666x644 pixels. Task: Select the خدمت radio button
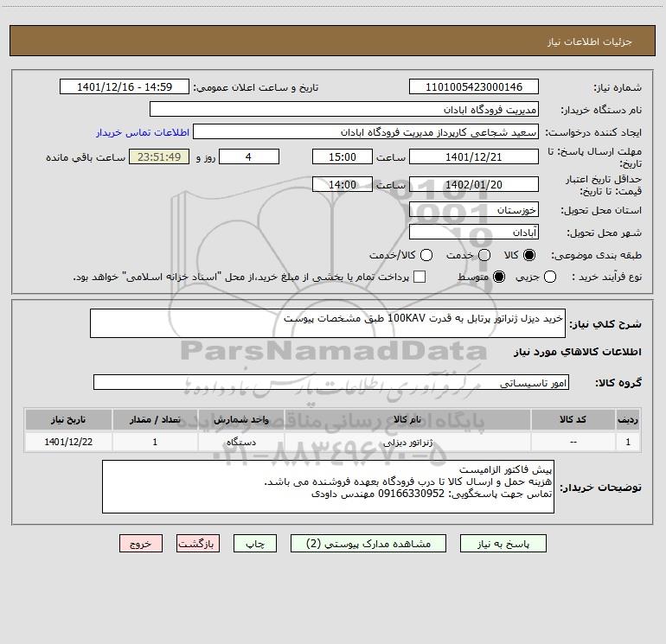tap(484, 255)
